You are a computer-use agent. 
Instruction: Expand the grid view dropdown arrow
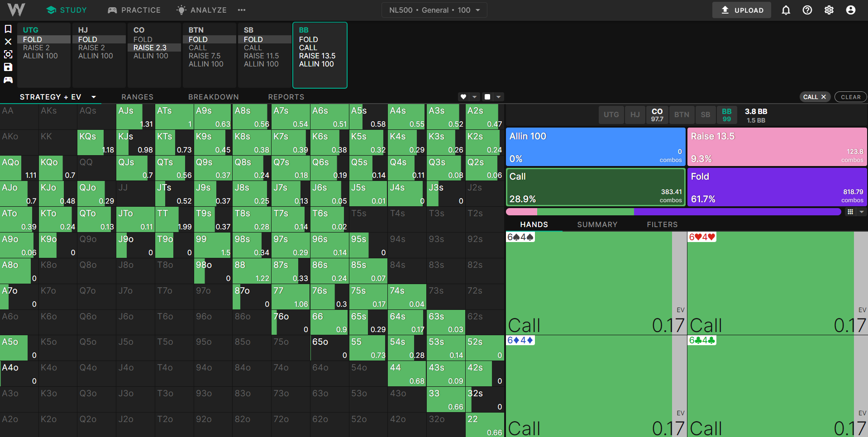[862, 212]
